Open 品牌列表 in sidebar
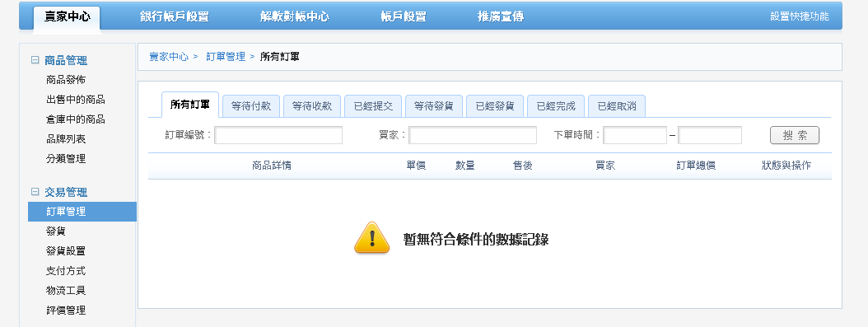Image resolution: width=868 pixels, height=327 pixels. (66, 139)
